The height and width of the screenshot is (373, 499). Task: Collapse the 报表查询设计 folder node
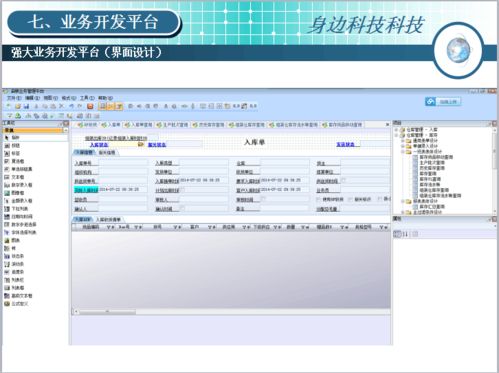coord(403,201)
